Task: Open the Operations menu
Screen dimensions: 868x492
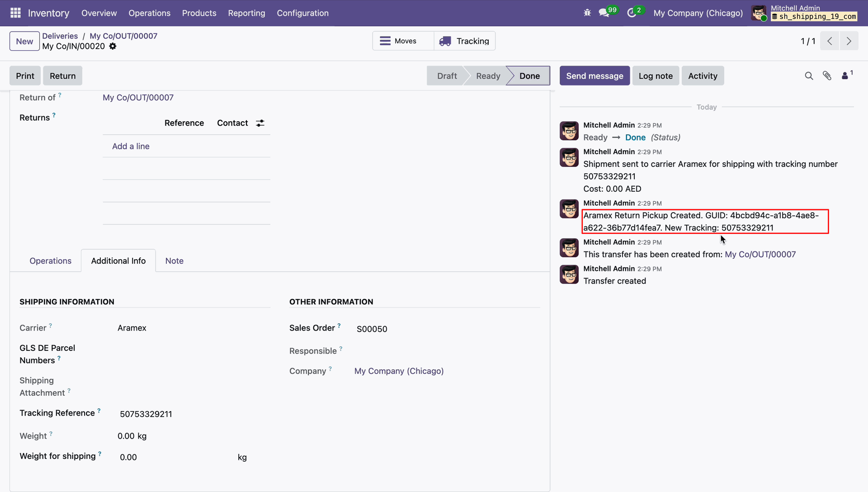Action: click(x=149, y=13)
